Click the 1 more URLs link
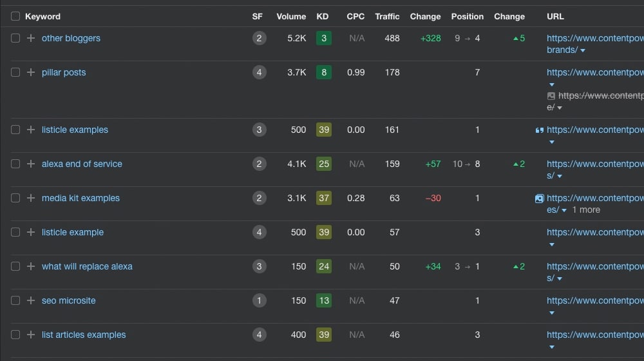Viewport: 644px width, 361px height. tap(586, 210)
